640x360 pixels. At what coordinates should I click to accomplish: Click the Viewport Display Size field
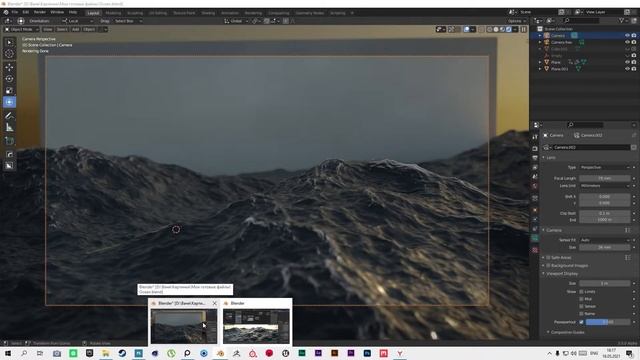(604, 283)
